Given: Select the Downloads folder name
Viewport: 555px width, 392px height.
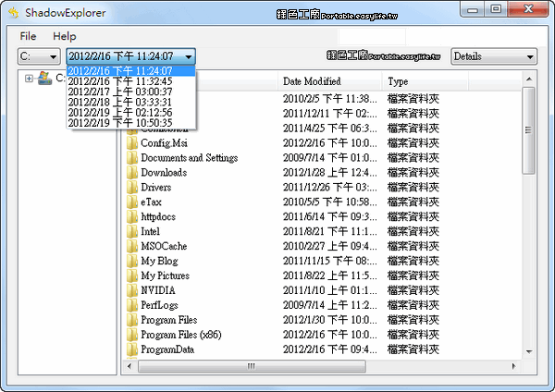Looking at the screenshot, I should (x=164, y=173).
